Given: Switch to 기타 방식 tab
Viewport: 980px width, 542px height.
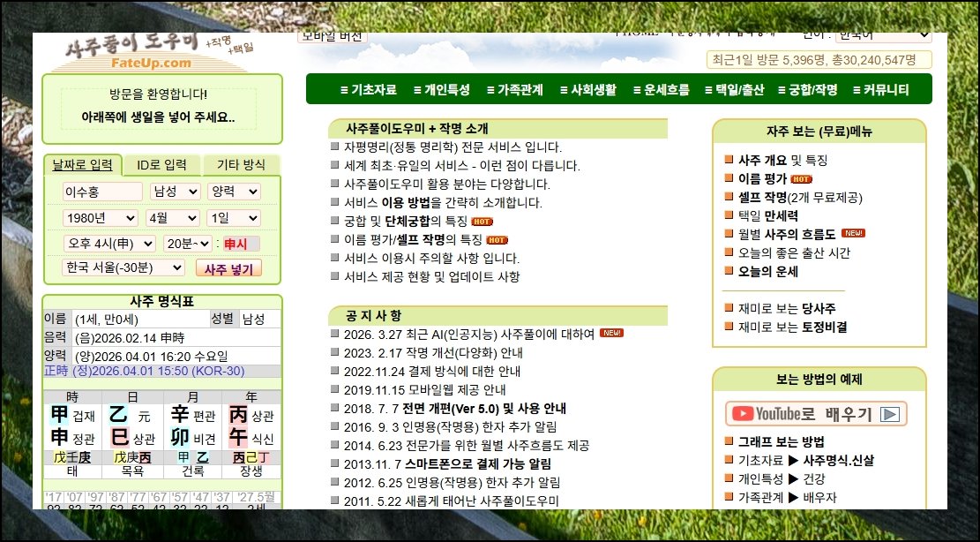Looking at the screenshot, I should [241, 165].
